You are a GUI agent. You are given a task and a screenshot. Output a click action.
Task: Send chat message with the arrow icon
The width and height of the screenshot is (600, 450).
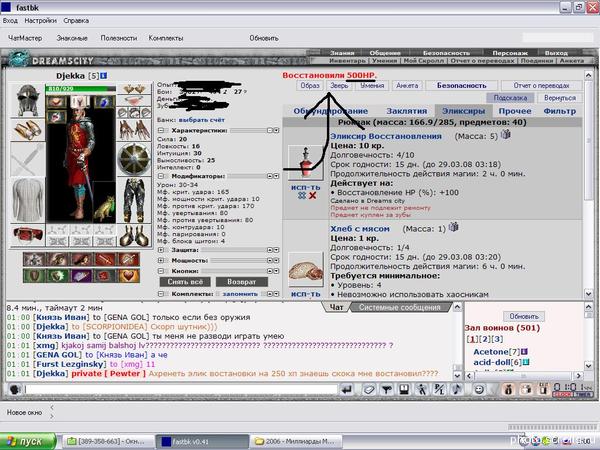tap(347, 390)
